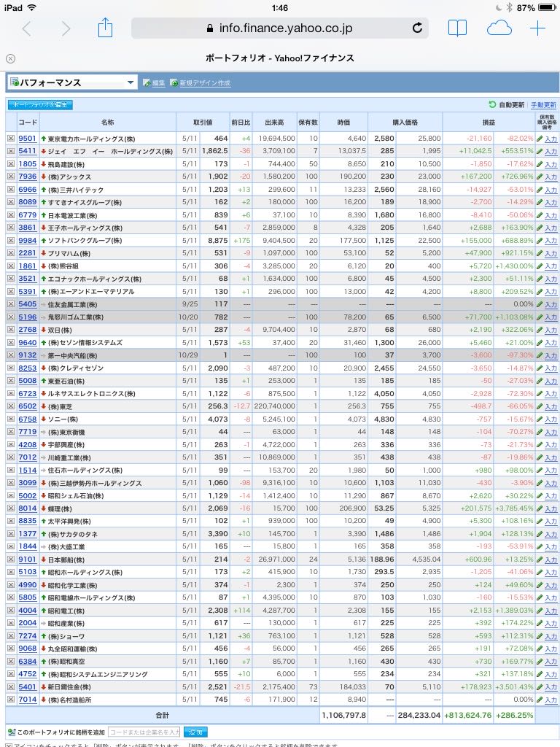Click the pencil edit icon for ソフトバンクグループ row
This screenshot has width=560, height=747.
tap(540, 241)
